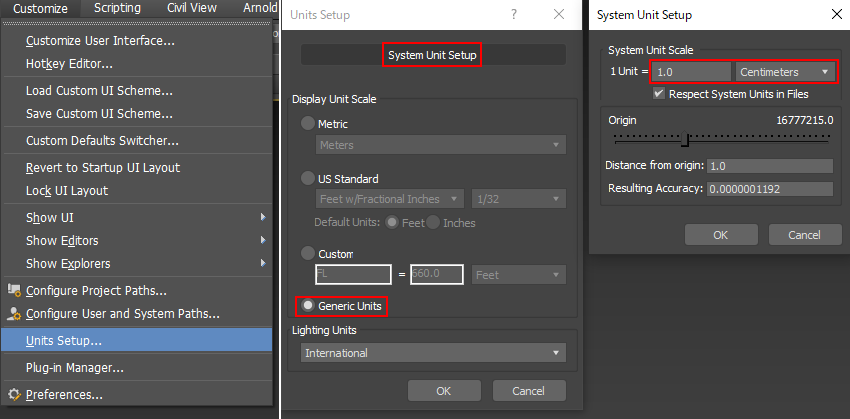Click the 1 Unit value field
Viewport: 850px width, 419px height.
[691, 72]
